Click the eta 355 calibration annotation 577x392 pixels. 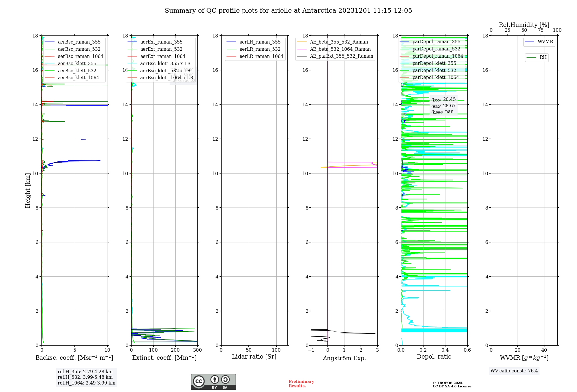(443, 100)
